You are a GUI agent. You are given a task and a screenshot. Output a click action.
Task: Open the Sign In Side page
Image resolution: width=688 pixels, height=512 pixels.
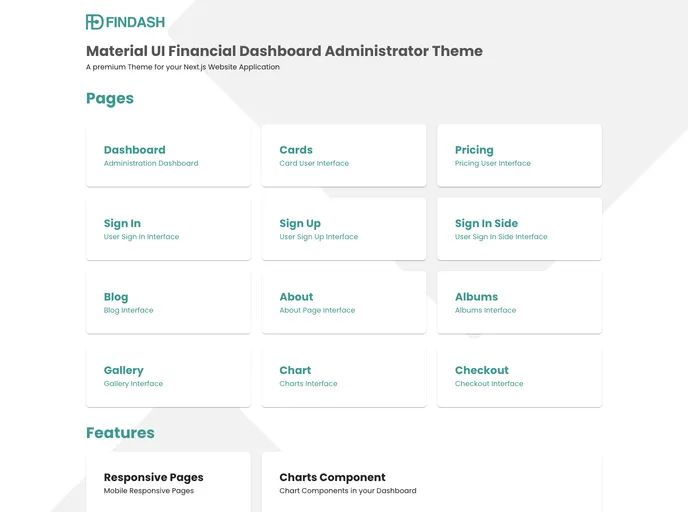pyautogui.click(x=519, y=229)
